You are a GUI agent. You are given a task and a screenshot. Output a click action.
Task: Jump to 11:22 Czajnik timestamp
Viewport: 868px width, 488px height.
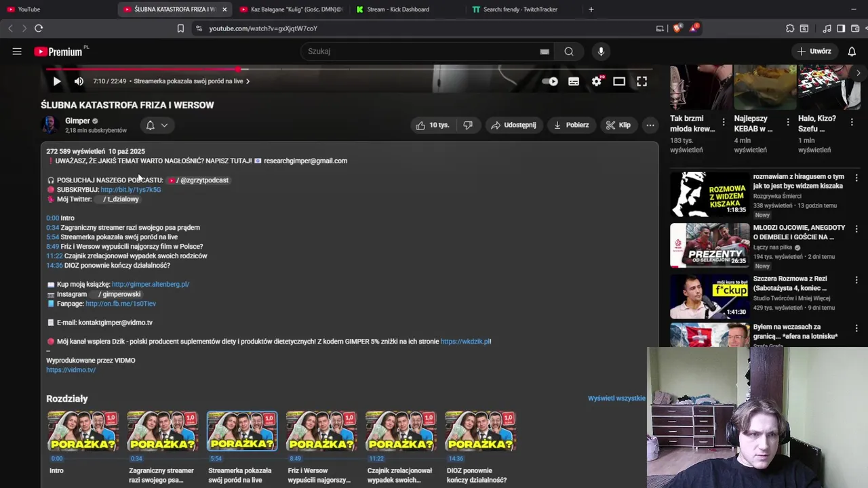click(54, 256)
